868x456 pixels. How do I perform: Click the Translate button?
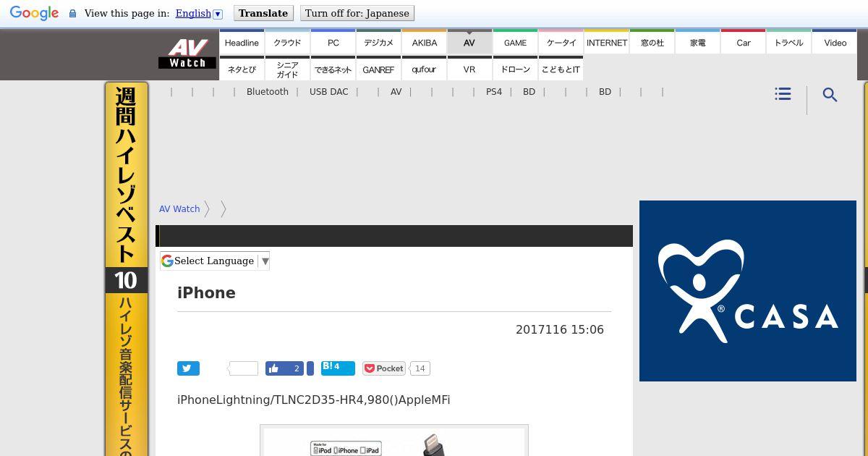point(263,13)
